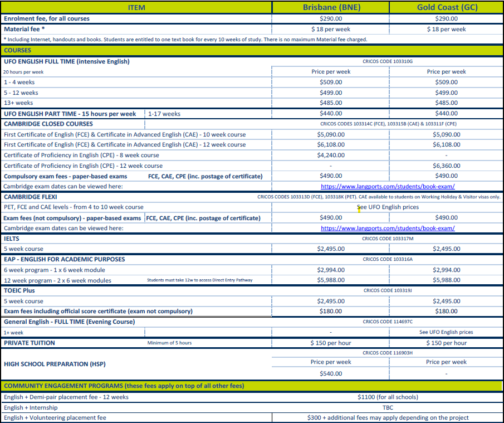Click the ITEM column header

[x=136, y=7]
